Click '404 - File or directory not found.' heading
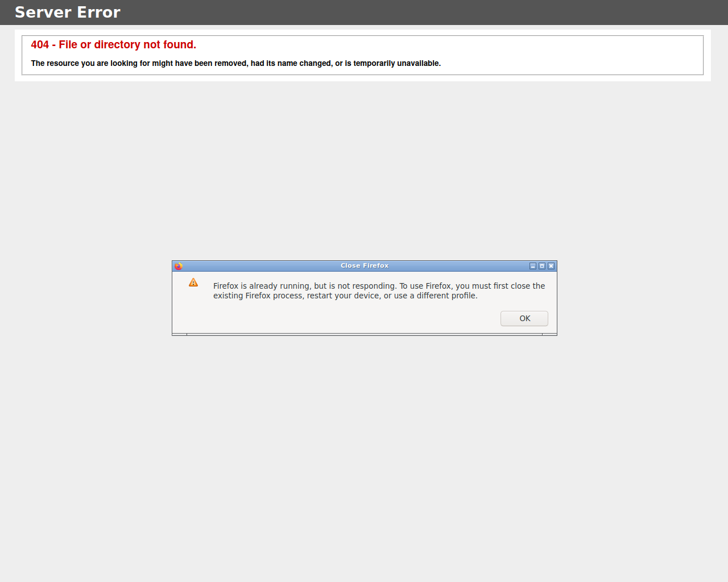Screen dimensions: 728x582 click(x=114, y=45)
